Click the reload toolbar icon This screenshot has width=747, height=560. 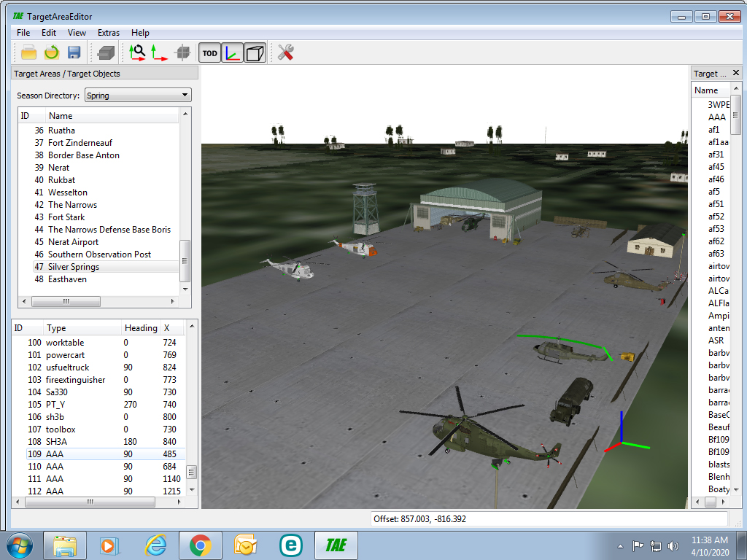pyautogui.click(x=52, y=52)
